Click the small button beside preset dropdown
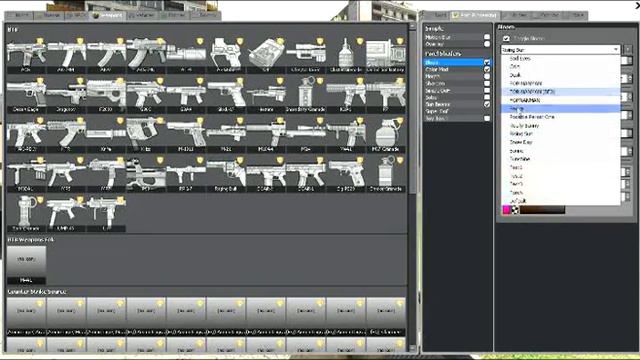 tap(628, 49)
